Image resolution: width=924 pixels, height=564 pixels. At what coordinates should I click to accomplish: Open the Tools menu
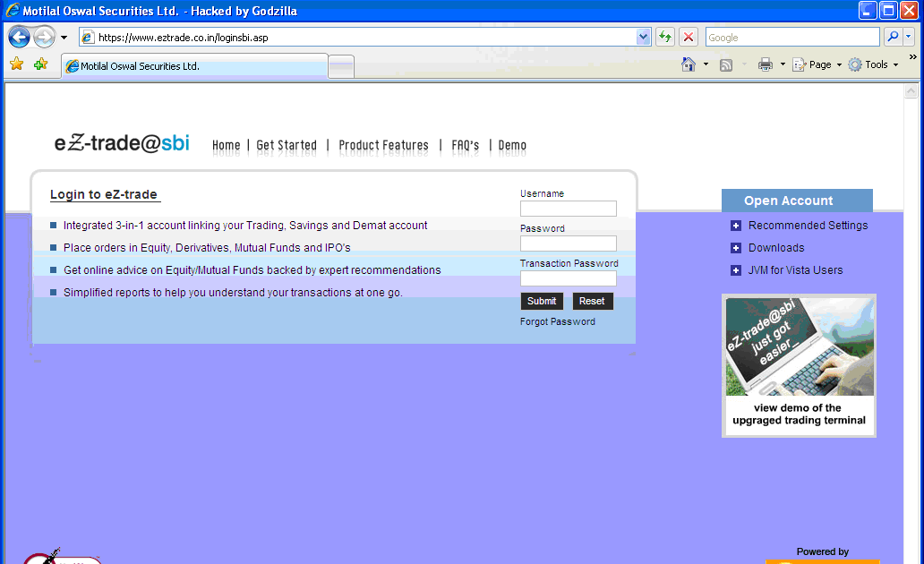click(x=873, y=64)
